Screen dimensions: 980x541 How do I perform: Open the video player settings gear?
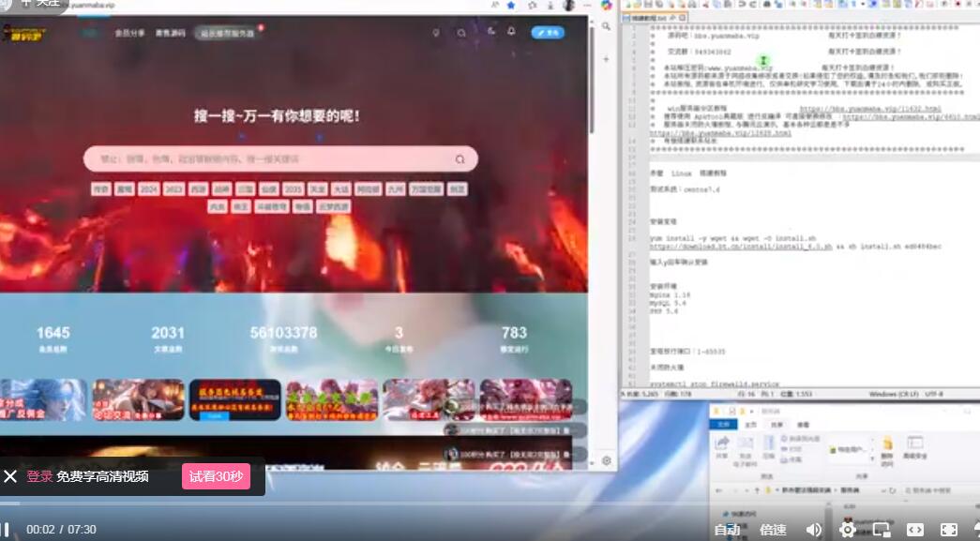click(x=847, y=530)
